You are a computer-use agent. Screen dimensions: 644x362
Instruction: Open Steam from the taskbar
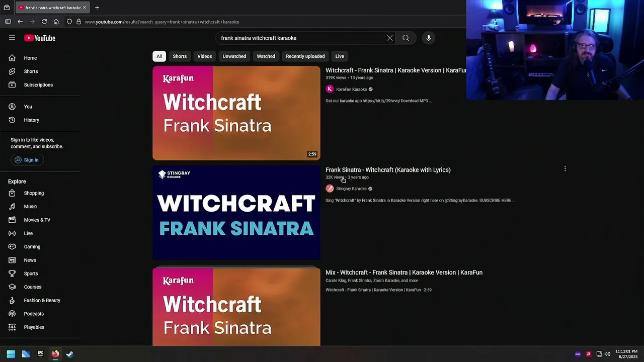click(x=70, y=354)
